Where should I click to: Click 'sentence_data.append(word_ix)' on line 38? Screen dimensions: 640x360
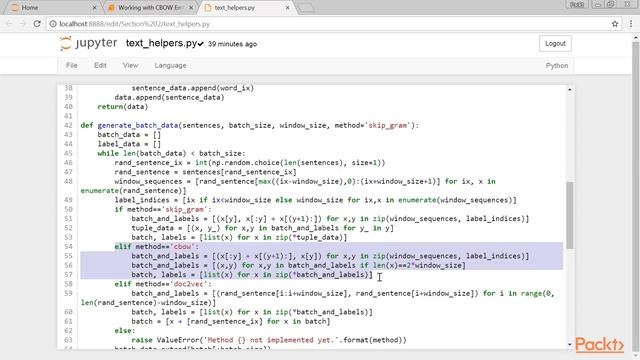click(x=192, y=88)
